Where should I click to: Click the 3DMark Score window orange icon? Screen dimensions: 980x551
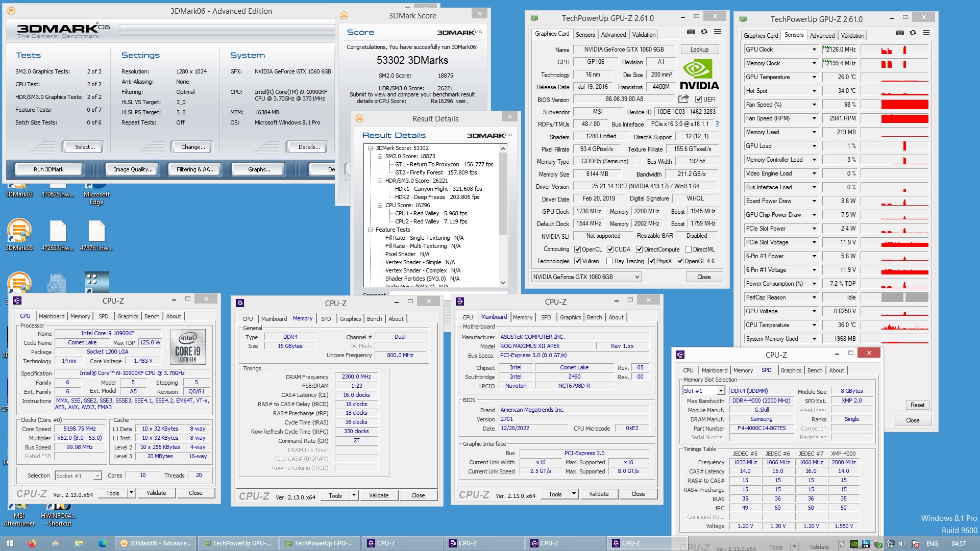344,15
